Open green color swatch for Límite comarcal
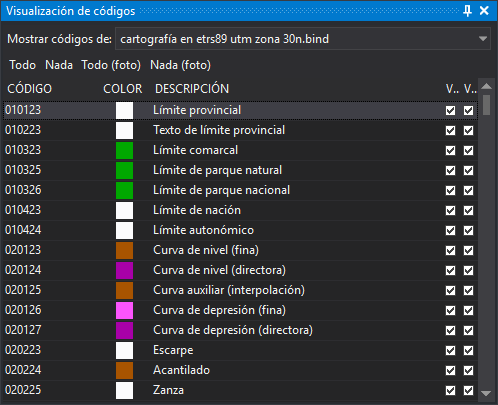Screen dimensions: 498x405 click(x=124, y=150)
